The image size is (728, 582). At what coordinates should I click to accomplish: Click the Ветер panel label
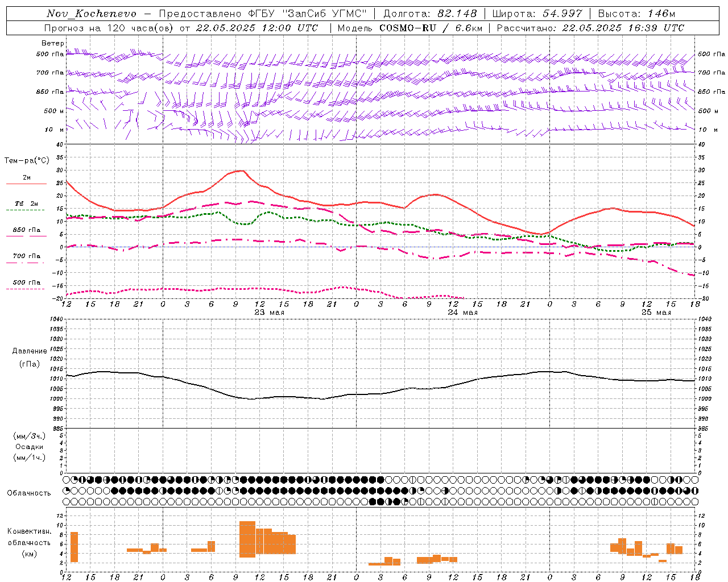[x=53, y=43]
